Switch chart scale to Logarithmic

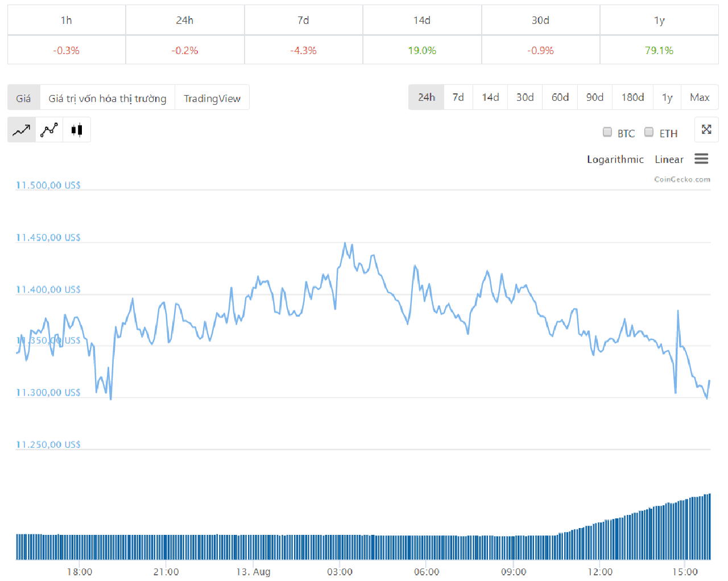click(x=615, y=159)
